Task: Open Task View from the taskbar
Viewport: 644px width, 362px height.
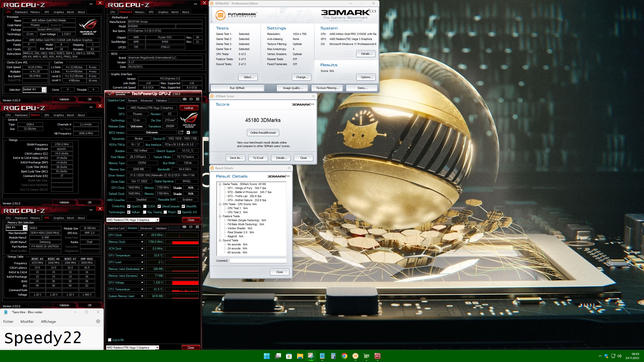Action: pyautogui.click(x=278, y=356)
